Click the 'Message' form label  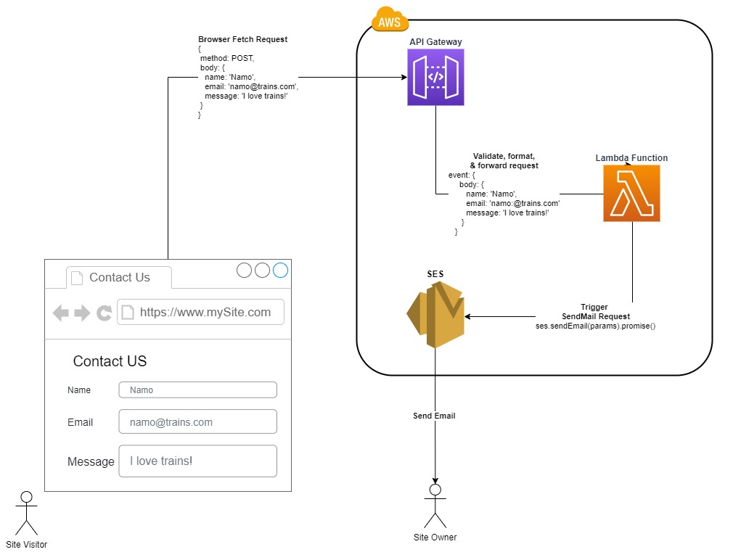click(x=91, y=461)
